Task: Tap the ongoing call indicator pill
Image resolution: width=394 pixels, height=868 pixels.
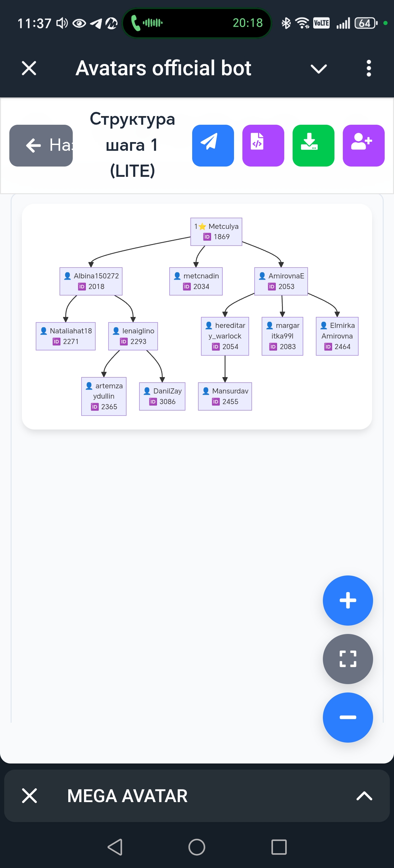Action: coord(197,23)
